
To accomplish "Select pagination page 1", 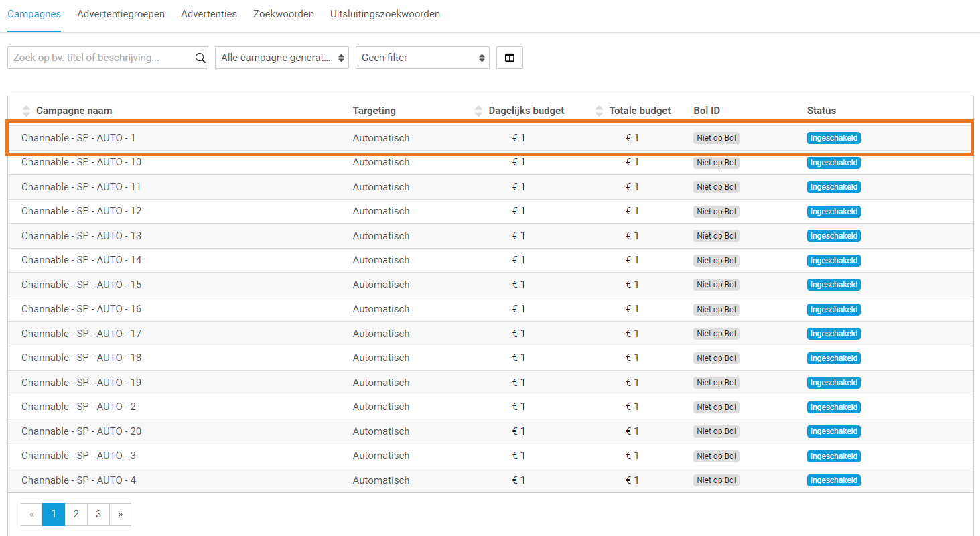I will coord(54,514).
